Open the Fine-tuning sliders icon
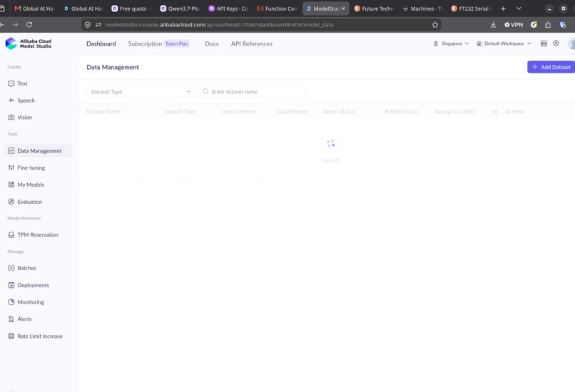Image resolution: width=575 pixels, height=392 pixels. (x=11, y=167)
